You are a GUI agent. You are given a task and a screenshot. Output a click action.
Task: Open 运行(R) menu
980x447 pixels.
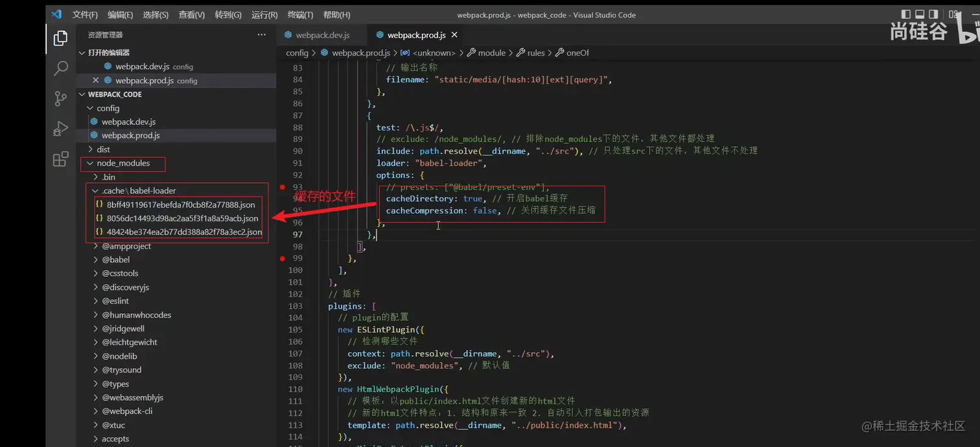point(264,15)
